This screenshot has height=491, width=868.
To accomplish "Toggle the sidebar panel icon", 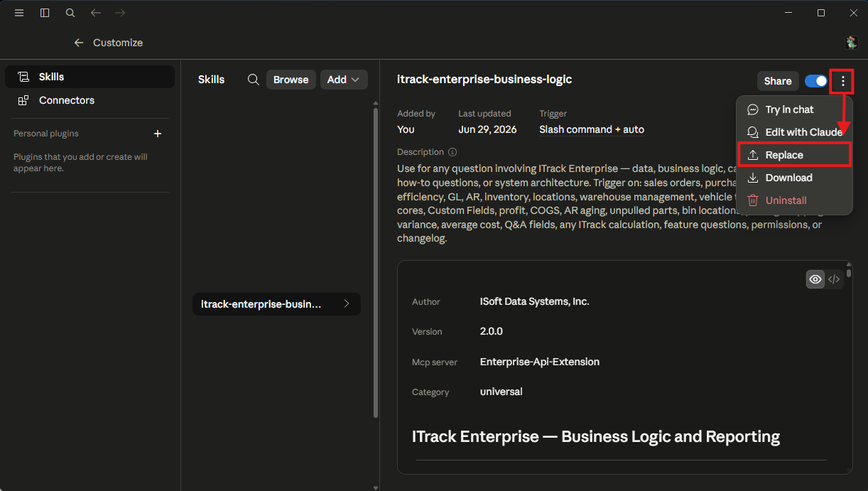I will [x=45, y=13].
